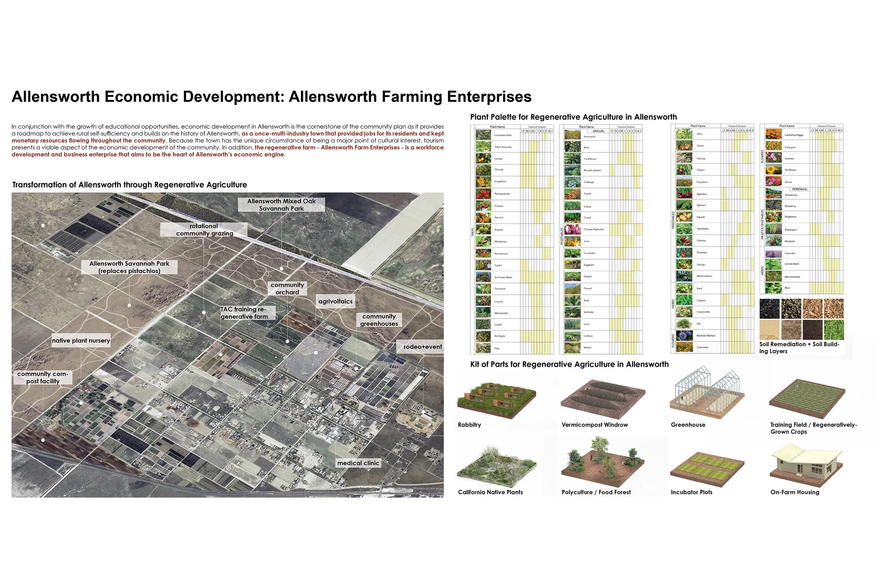Select the Chicory Radicchio plant photo
The image size is (882, 588).
[x=572, y=229]
